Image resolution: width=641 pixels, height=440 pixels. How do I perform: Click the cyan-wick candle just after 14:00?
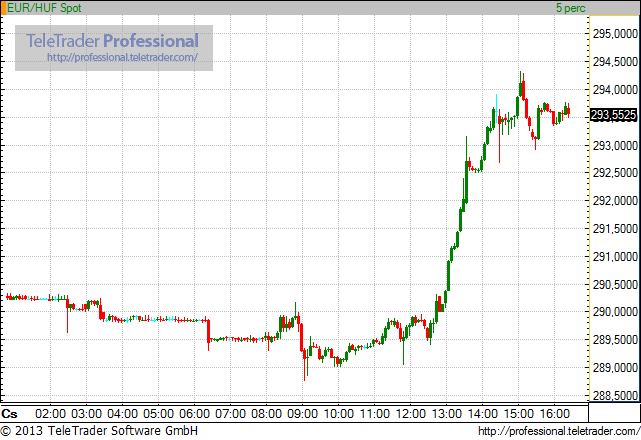pyautogui.click(x=496, y=109)
